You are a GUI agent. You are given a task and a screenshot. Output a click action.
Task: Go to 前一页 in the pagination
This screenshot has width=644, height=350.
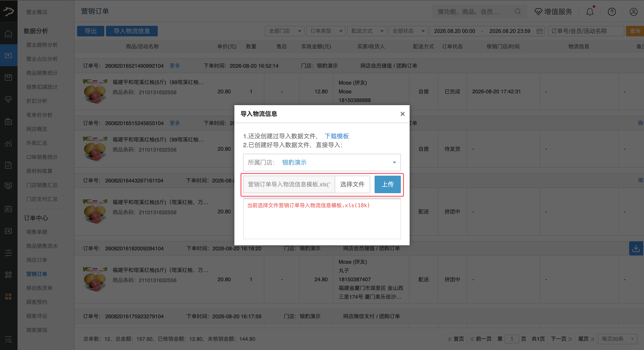(x=481, y=339)
